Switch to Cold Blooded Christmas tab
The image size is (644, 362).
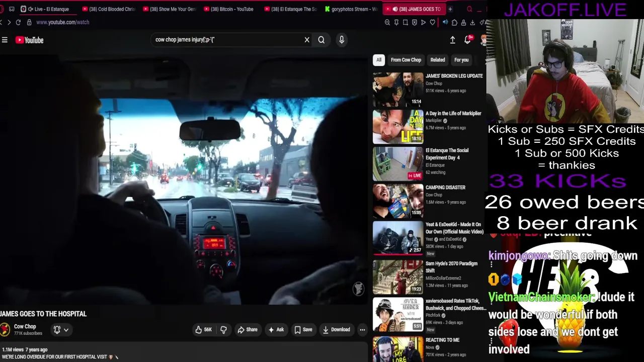pos(108,9)
